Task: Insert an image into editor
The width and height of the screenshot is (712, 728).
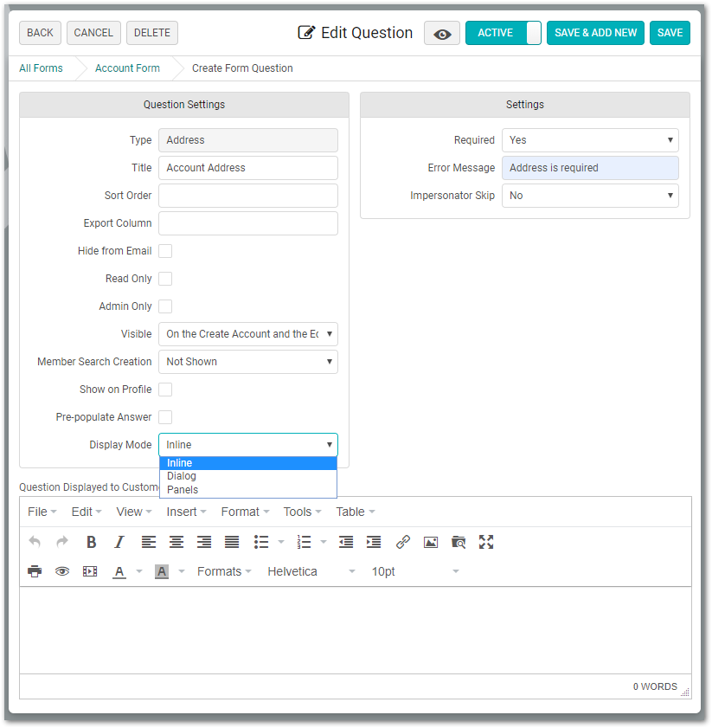Action: [x=431, y=542]
